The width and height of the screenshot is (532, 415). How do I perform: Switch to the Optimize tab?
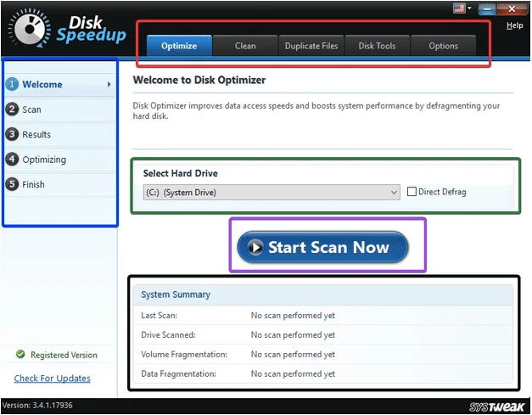[x=179, y=46]
